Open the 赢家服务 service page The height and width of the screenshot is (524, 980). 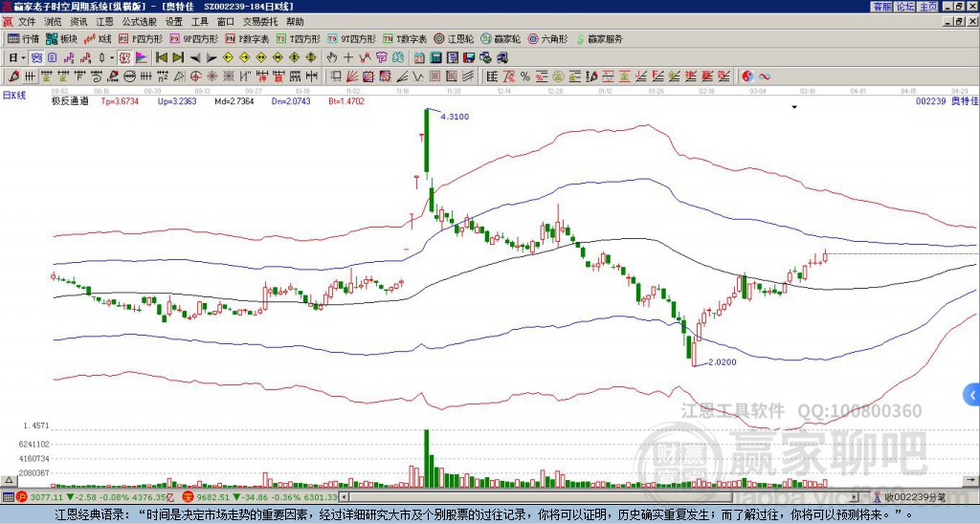pos(599,38)
